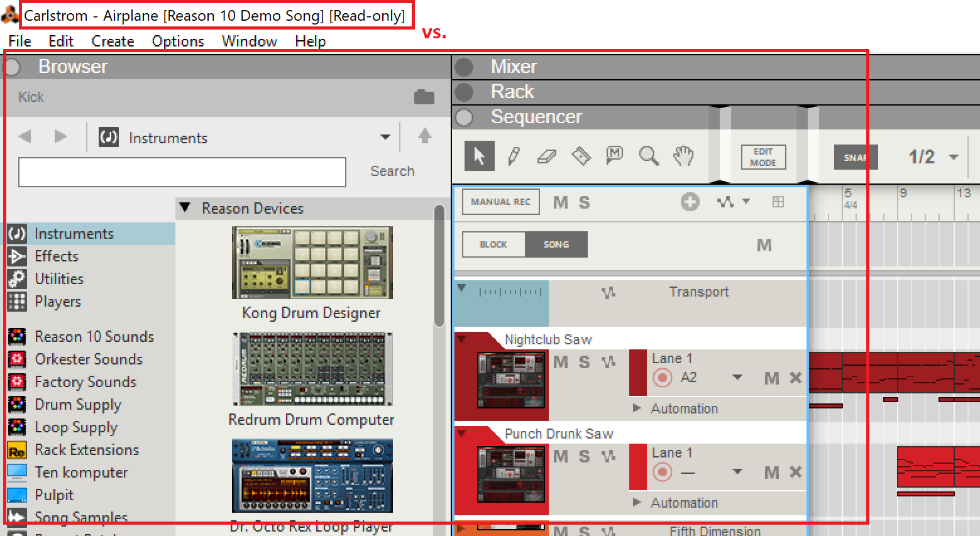Toggle the Sequencer panel visibility
980x536 pixels.
pyautogui.click(x=464, y=117)
